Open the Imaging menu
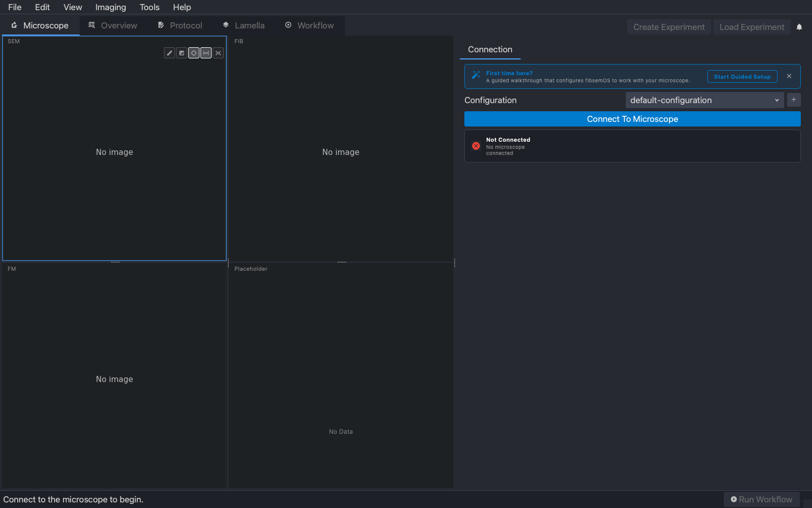Viewport: 812px width, 508px height. 111,7
